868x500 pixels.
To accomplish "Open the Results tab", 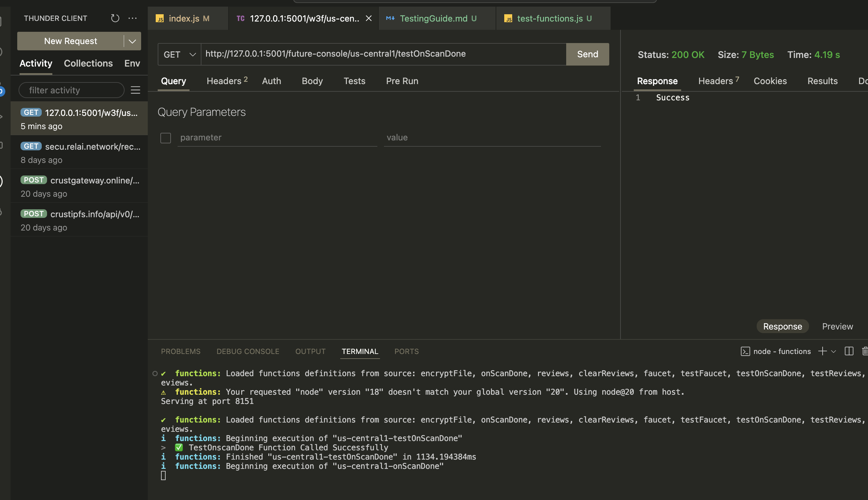I will coord(822,81).
